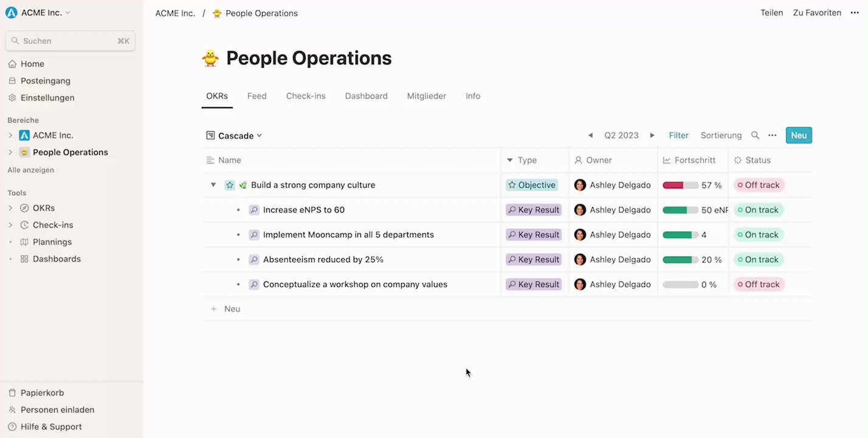Go to the previous quarter with the left arrow
868x438 pixels.
[x=590, y=136]
